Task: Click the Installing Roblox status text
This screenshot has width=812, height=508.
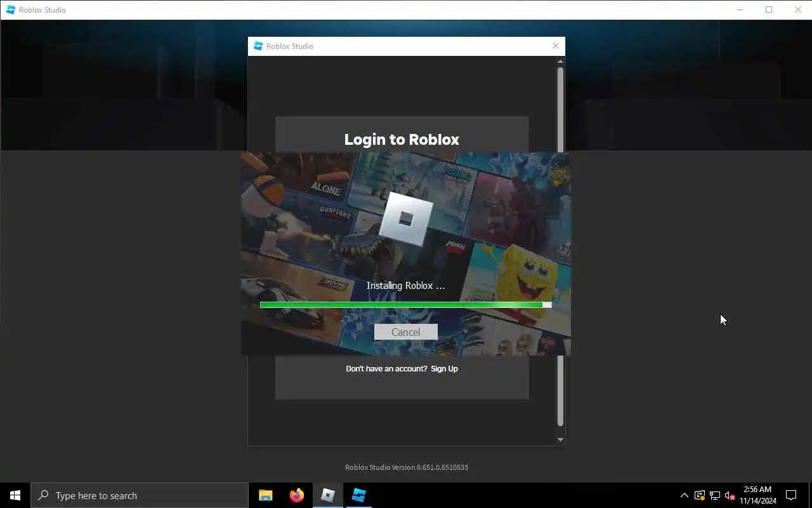Action: [405, 286]
